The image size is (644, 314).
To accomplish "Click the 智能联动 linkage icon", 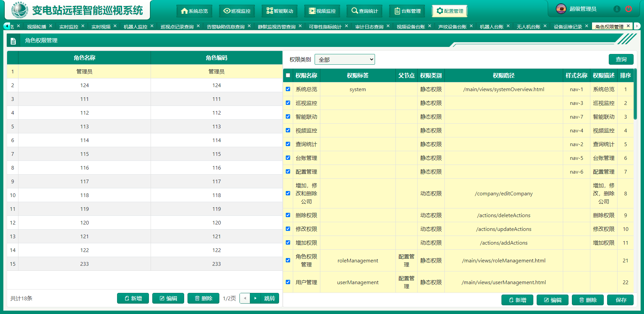I will coord(269,11).
